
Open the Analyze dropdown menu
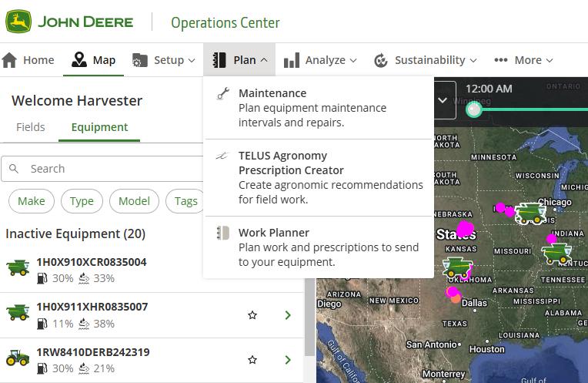click(x=320, y=60)
